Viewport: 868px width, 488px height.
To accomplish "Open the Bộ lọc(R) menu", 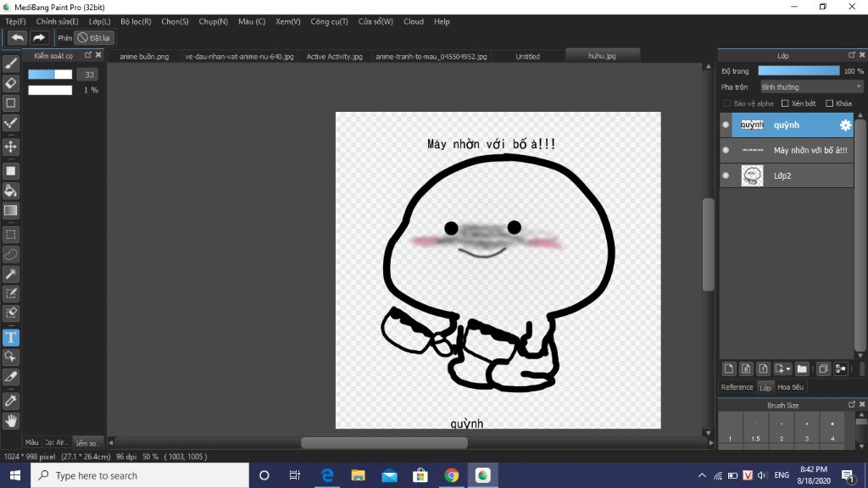I will [x=136, y=21].
